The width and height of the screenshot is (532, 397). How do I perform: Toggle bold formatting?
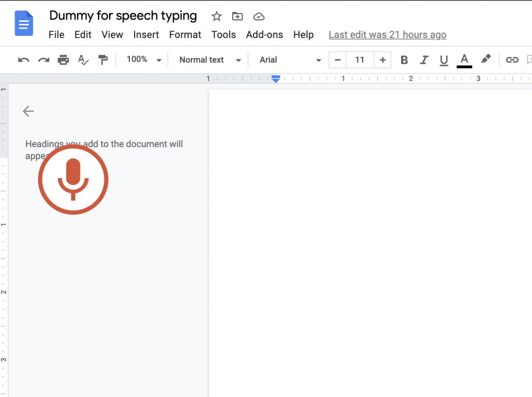point(404,60)
